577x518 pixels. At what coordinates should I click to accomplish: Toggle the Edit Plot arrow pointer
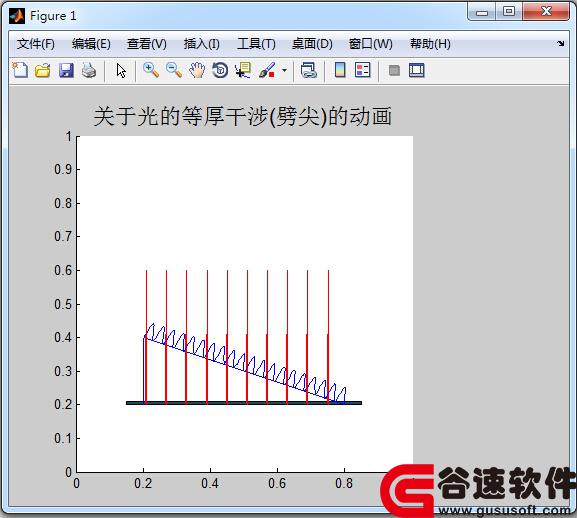point(121,70)
